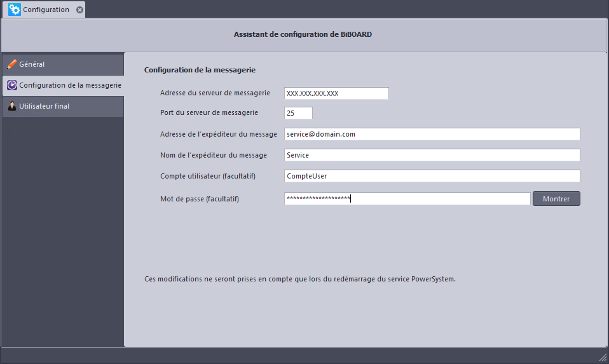Click the sender address field service@domain.com
Viewport: 609px width, 364px height.
tap(432, 134)
